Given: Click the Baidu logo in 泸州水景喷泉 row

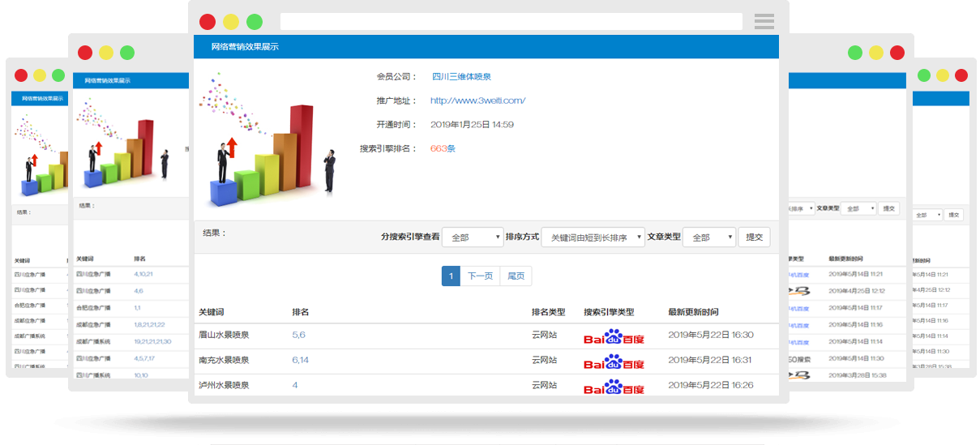Looking at the screenshot, I should point(614,386).
